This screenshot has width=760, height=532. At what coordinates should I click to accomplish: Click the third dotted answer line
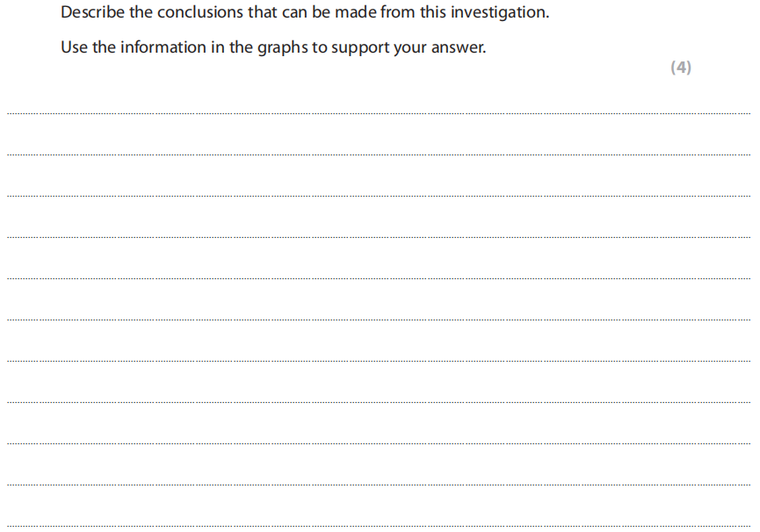(378, 196)
